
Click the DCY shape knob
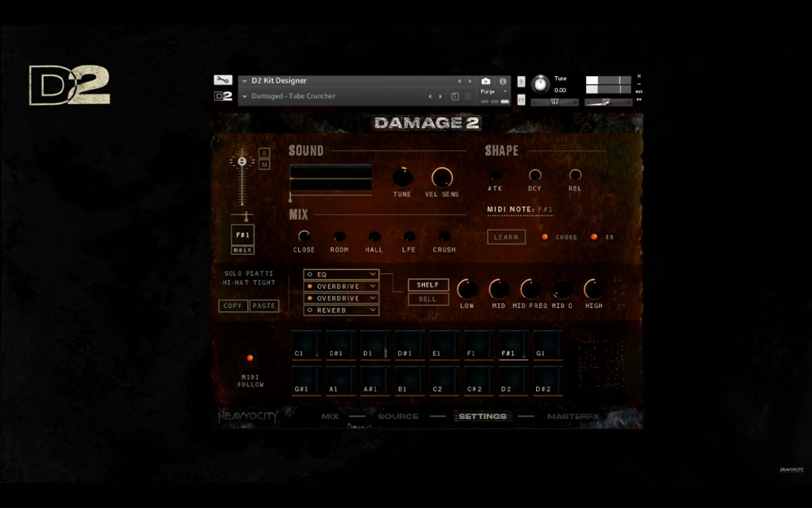click(535, 175)
